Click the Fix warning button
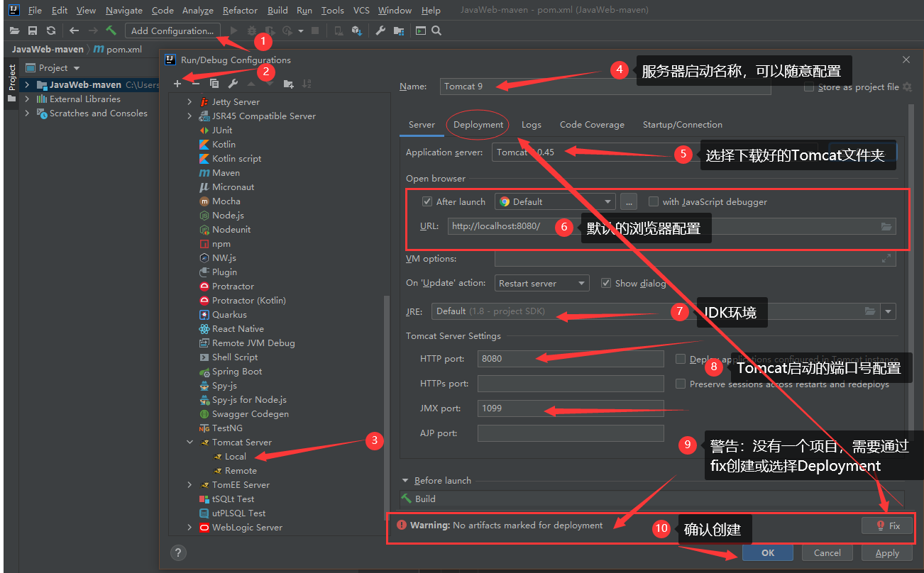Viewport: 924px width, 573px height. tap(887, 525)
